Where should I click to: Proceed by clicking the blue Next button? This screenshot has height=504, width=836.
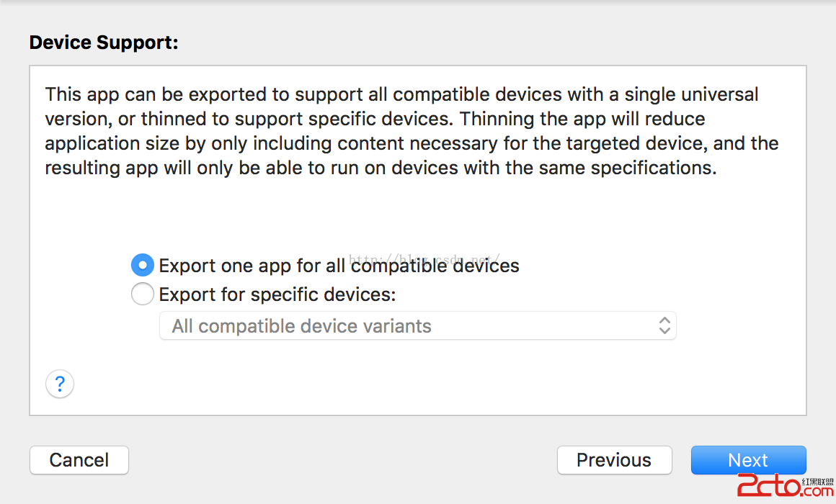pyautogui.click(x=748, y=460)
